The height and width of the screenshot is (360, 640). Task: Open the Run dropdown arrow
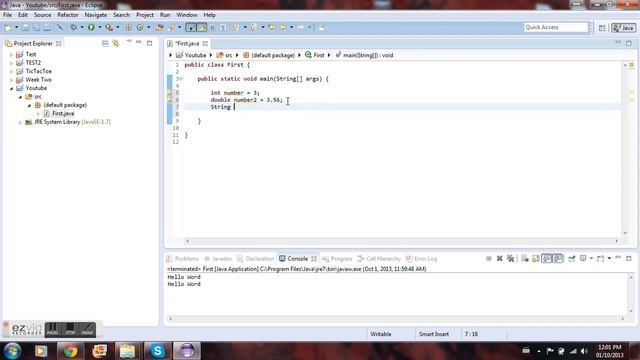100,27
